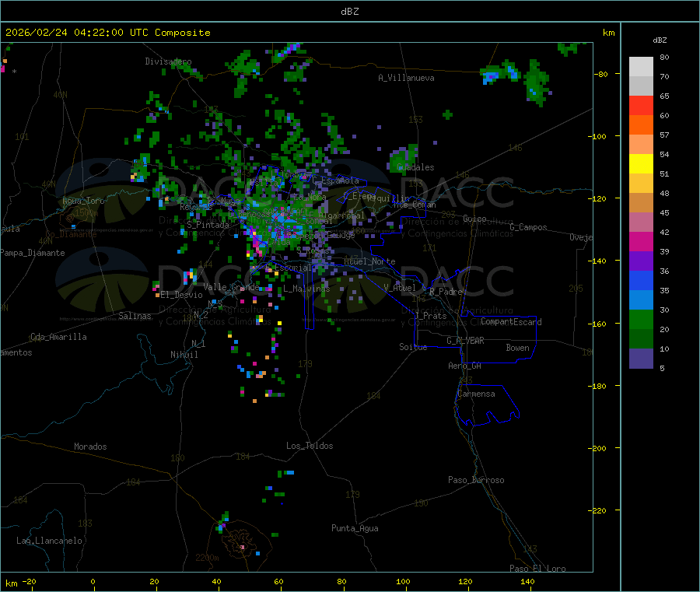Click the Paso_Barroso location label
The width and height of the screenshot is (700, 592).
(x=476, y=480)
